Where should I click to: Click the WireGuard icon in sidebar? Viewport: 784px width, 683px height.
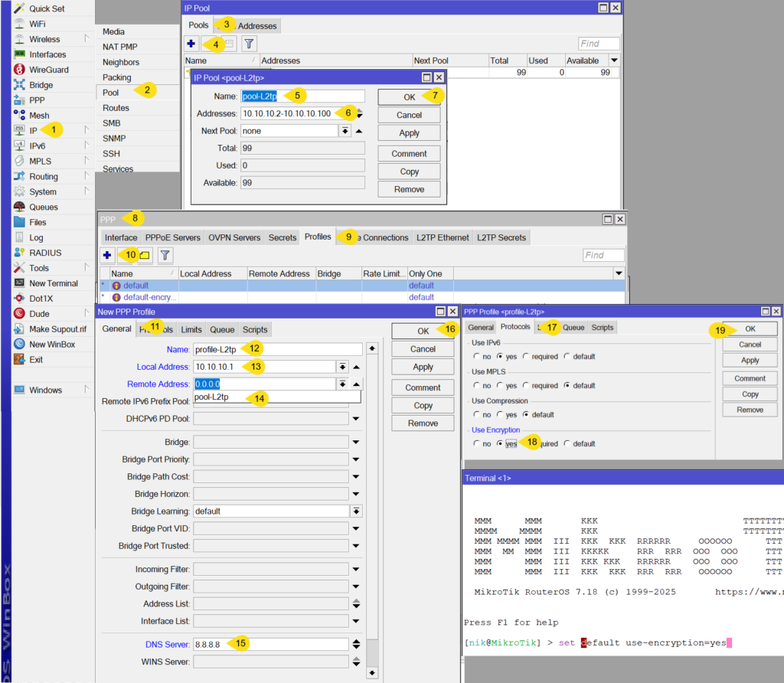(x=20, y=70)
